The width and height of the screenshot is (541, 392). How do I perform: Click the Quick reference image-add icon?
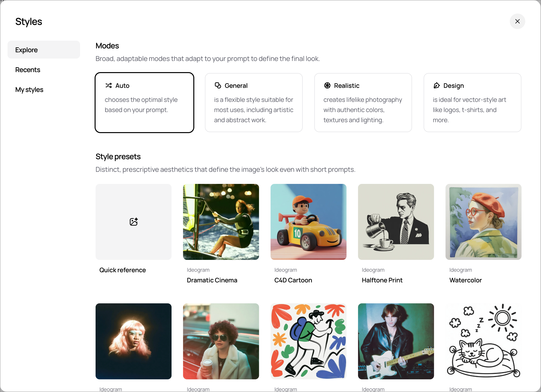click(x=134, y=222)
